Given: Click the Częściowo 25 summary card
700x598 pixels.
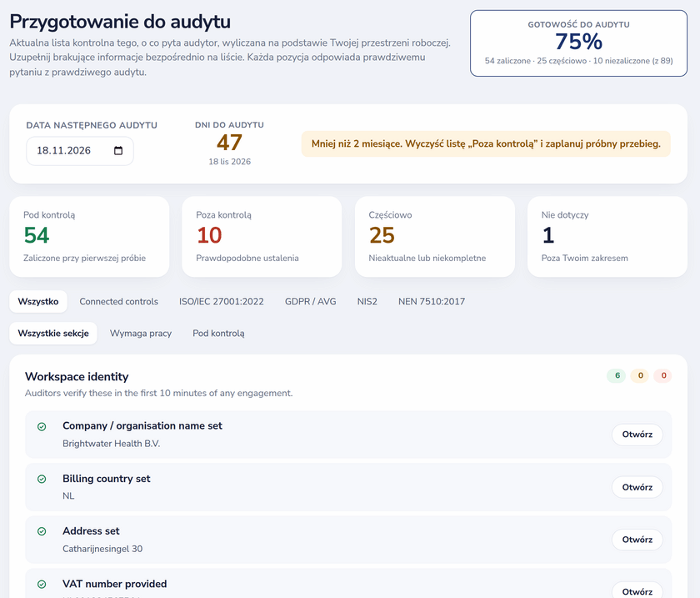Looking at the screenshot, I should pyautogui.click(x=435, y=237).
